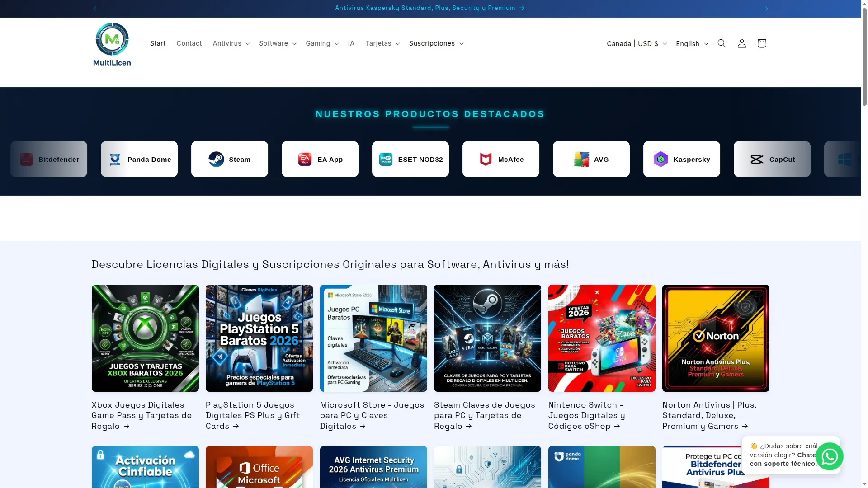
Task: Click the MultiLicen logo
Action: [x=112, y=44]
